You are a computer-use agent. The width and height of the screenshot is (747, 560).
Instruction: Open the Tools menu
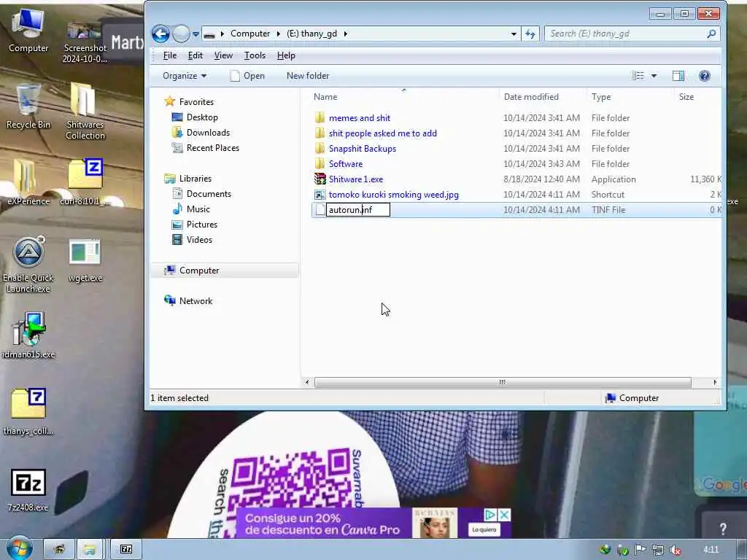click(255, 55)
